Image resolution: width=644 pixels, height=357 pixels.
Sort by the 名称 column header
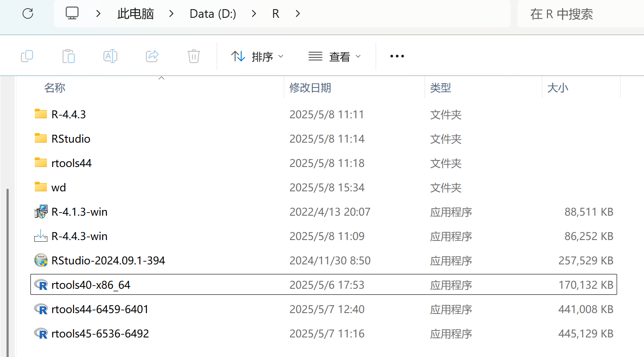[x=55, y=88]
